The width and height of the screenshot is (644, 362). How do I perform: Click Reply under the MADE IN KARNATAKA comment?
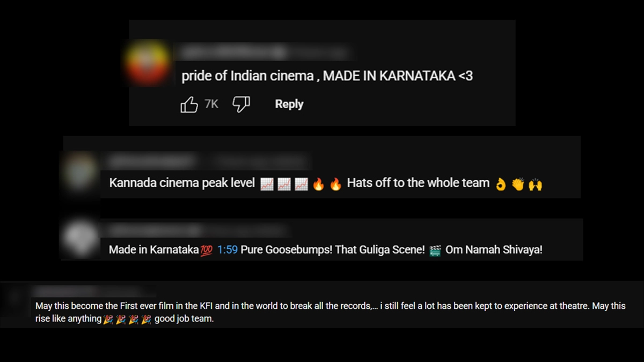pos(289,104)
